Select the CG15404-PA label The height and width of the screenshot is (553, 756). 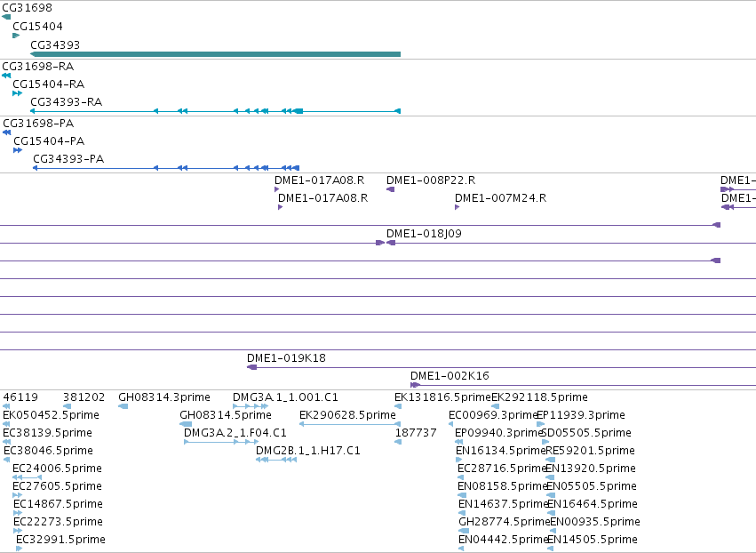49,140
